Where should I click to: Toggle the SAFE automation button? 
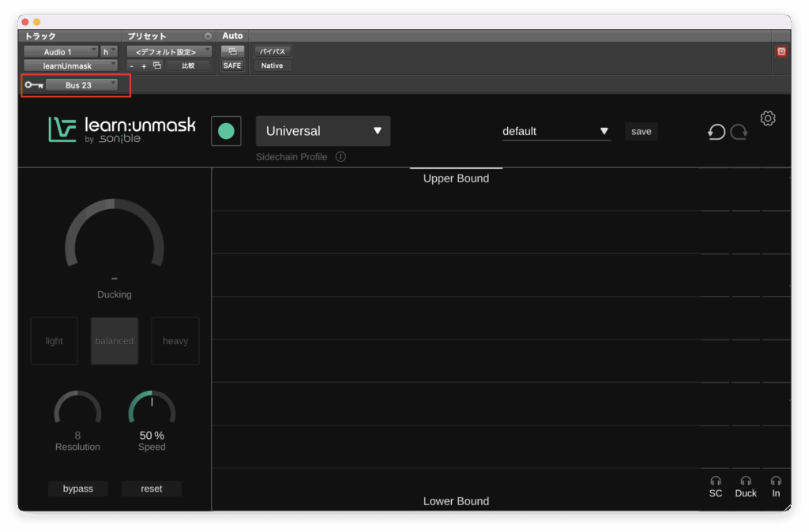click(x=232, y=66)
